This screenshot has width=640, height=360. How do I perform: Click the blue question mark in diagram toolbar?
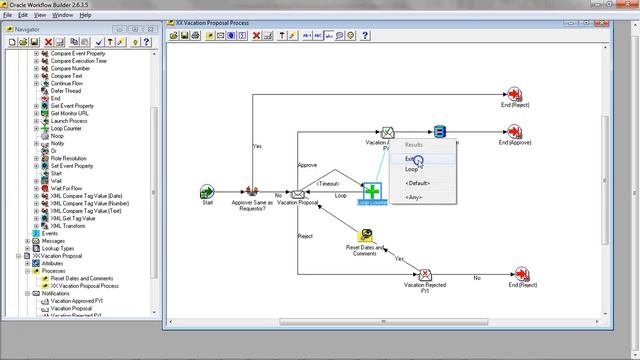click(365, 36)
